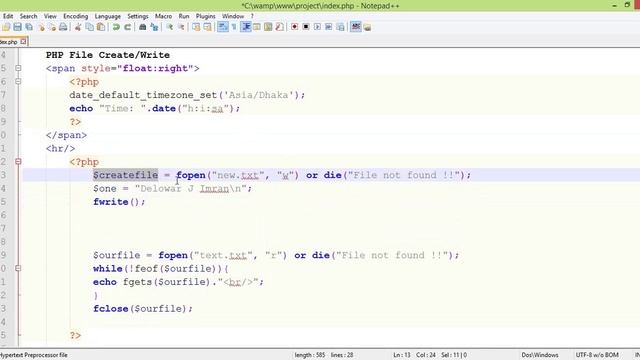Open the Edit menu

tap(8, 16)
